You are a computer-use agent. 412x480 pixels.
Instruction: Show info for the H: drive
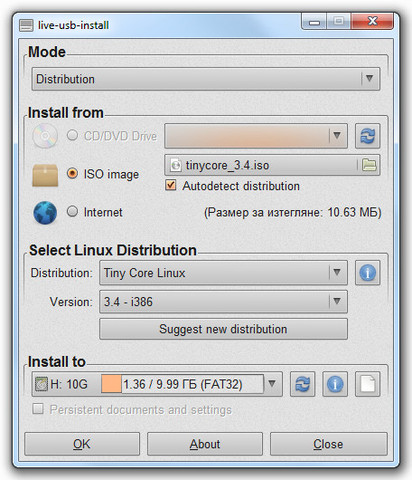click(335, 384)
